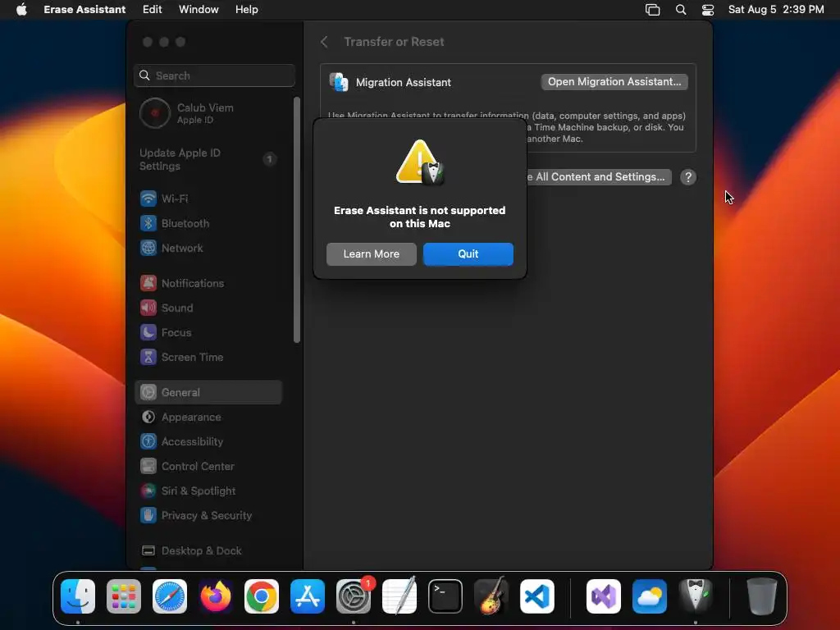Click the Search field in Settings sidebar
This screenshot has height=630, width=840.
click(x=214, y=75)
